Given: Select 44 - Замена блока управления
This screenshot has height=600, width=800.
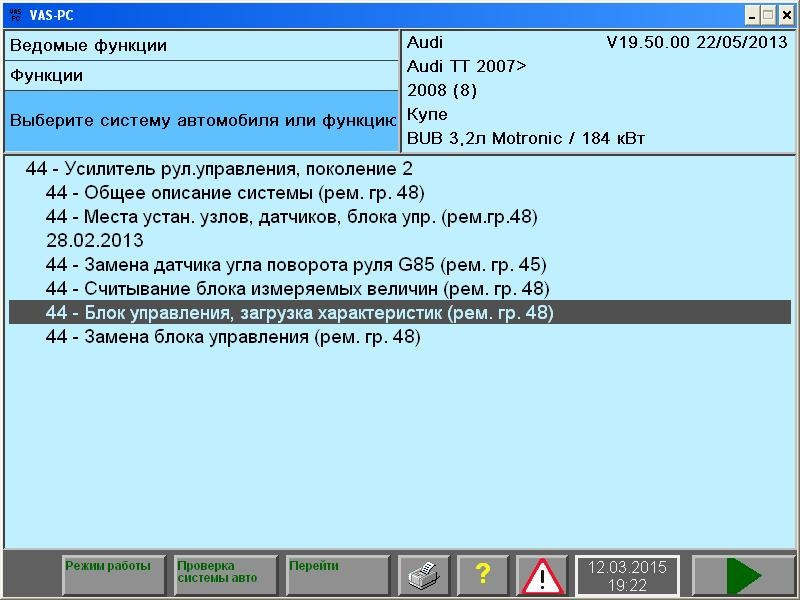Looking at the screenshot, I should 220,338.
